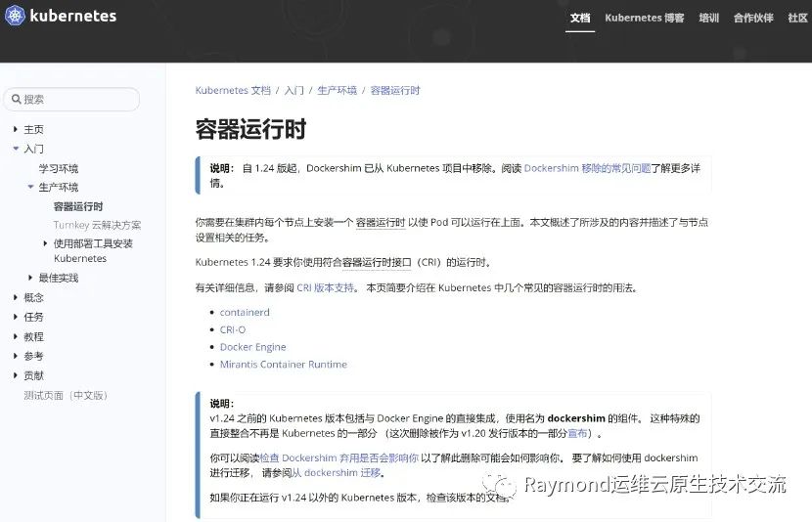Click the 搜索 search input field

(x=71, y=99)
